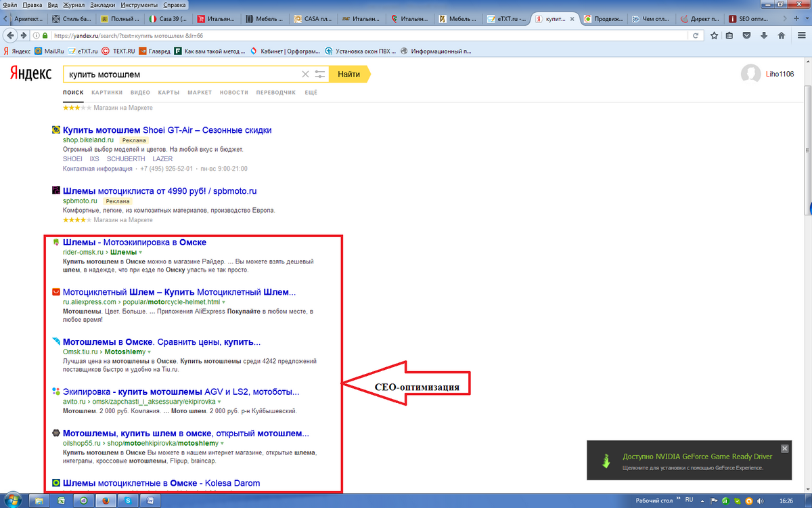Expand dropdown arrow next to rider-omsk.ru Шлемы
The height and width of the screenshot is (508, 812).
click(x=140, y=253)
